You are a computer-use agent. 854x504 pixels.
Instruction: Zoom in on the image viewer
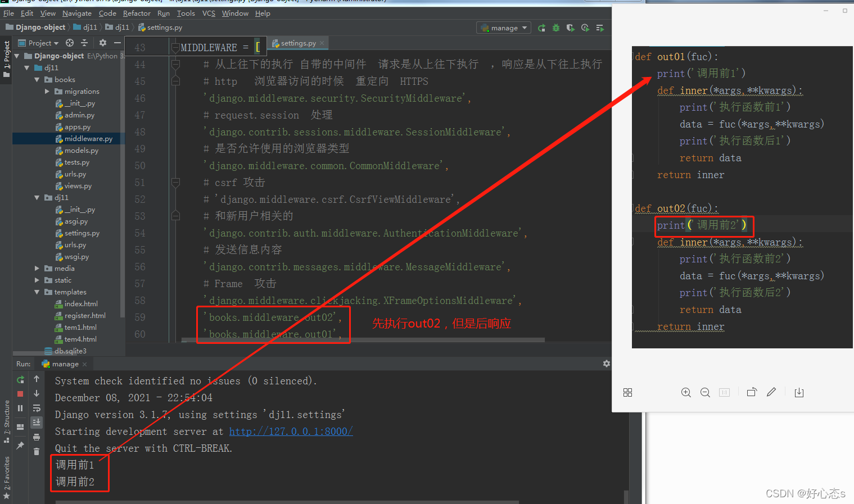pyautogui.click(x=686, y=392)
